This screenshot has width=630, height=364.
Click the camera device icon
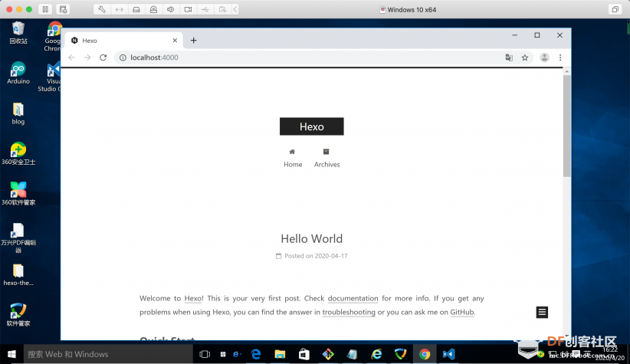click(188, 9)
